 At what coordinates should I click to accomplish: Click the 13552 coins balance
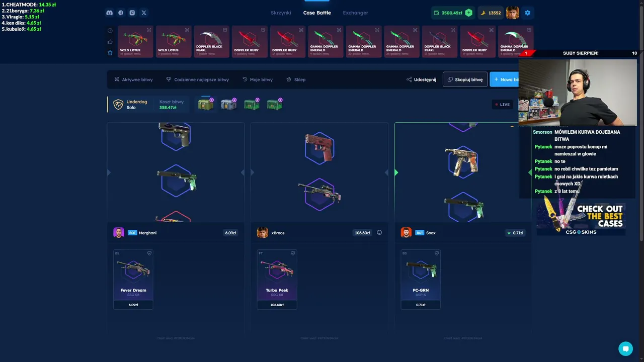click(x=491, y=13)
